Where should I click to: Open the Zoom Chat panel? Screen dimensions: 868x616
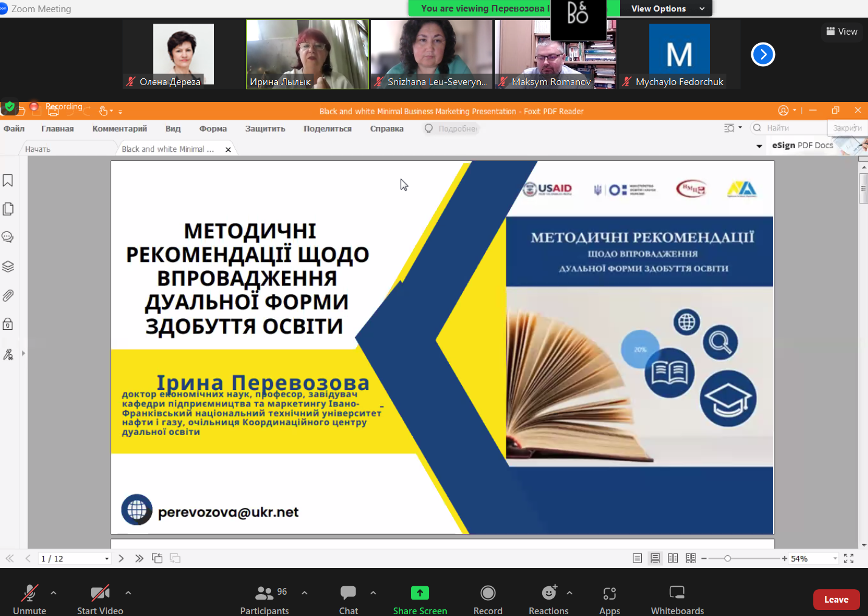tap(348, 600)
